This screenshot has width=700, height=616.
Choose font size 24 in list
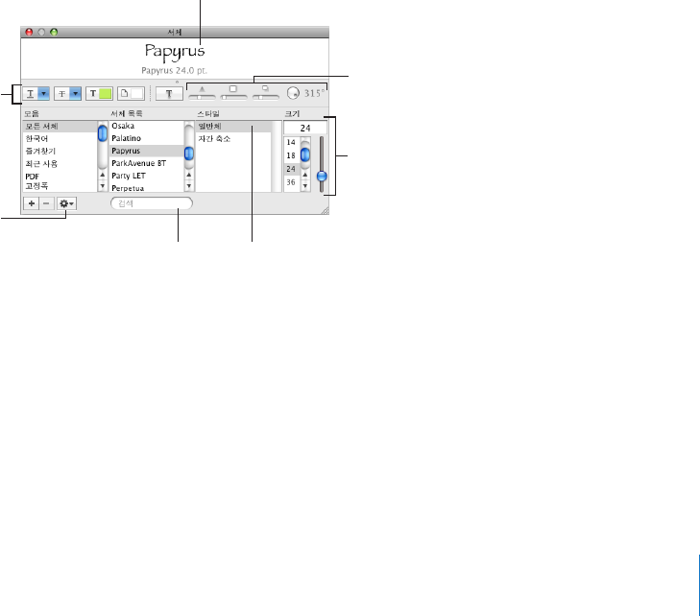291,169
